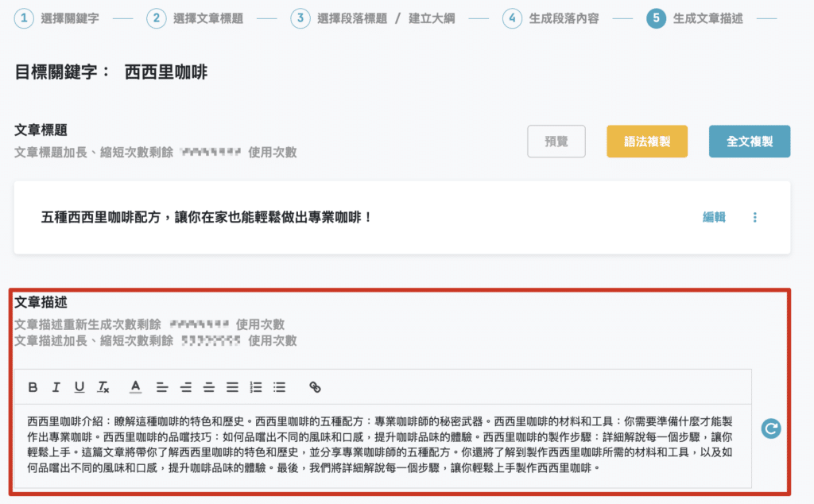Justify the description text
The width and height of the screenshot is (814, 504).
[232, 387]
